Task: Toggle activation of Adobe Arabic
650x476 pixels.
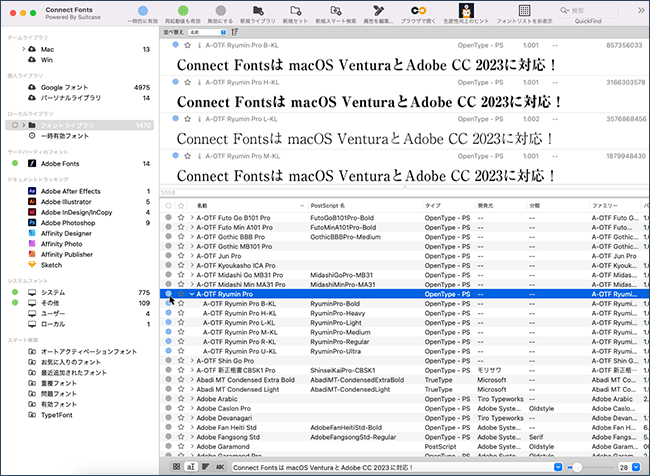Action: tap(168, 398)
